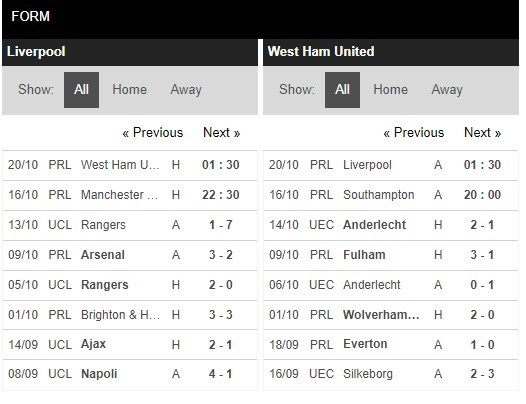Viewport: 526px width, 404px height.
Task: Open the Silkeborg 2 - 3 match row
Action: pyautogui.click(x=391, y=374)
